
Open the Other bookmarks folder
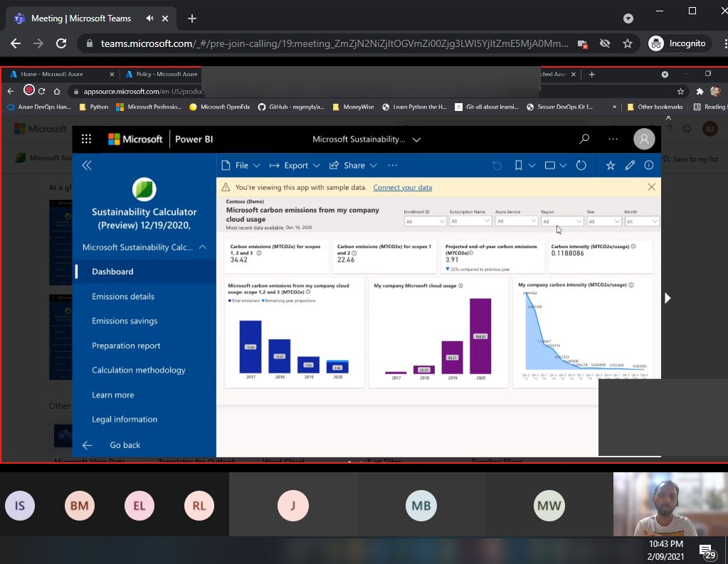(x=655, y=107)
